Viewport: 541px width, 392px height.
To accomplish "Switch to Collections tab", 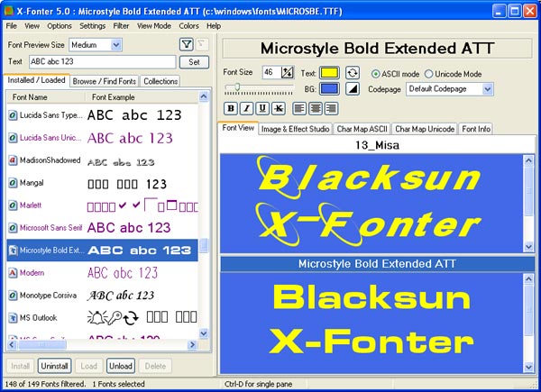I will (160, 81).
